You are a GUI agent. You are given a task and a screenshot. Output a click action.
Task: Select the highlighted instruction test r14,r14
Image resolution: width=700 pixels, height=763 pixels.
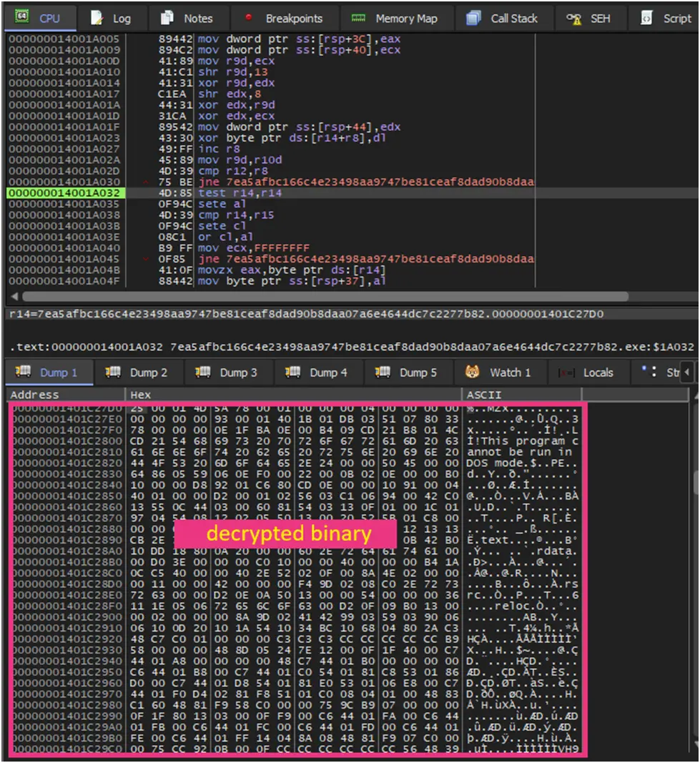coord(236,194)
